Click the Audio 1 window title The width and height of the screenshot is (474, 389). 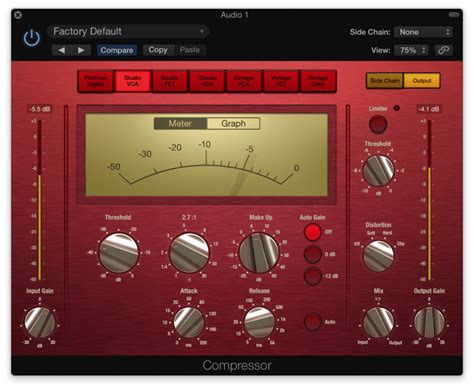[234, 15]
